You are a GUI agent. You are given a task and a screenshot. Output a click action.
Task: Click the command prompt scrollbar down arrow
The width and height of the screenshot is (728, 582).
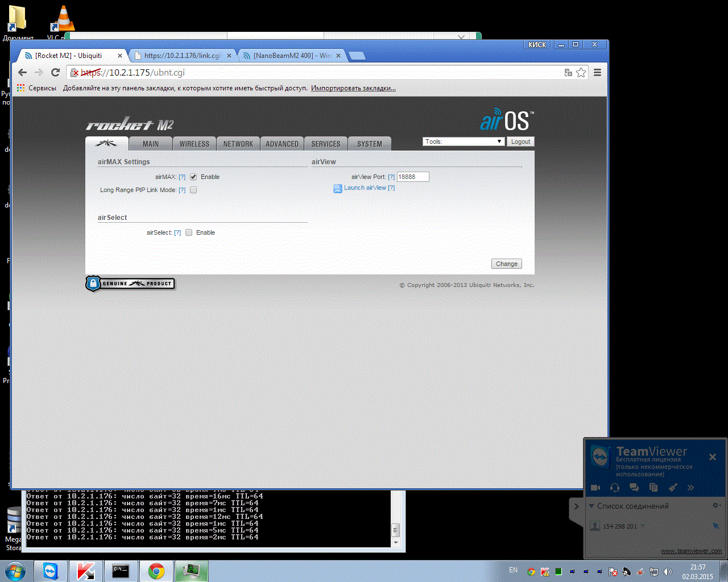coord(396,543)
